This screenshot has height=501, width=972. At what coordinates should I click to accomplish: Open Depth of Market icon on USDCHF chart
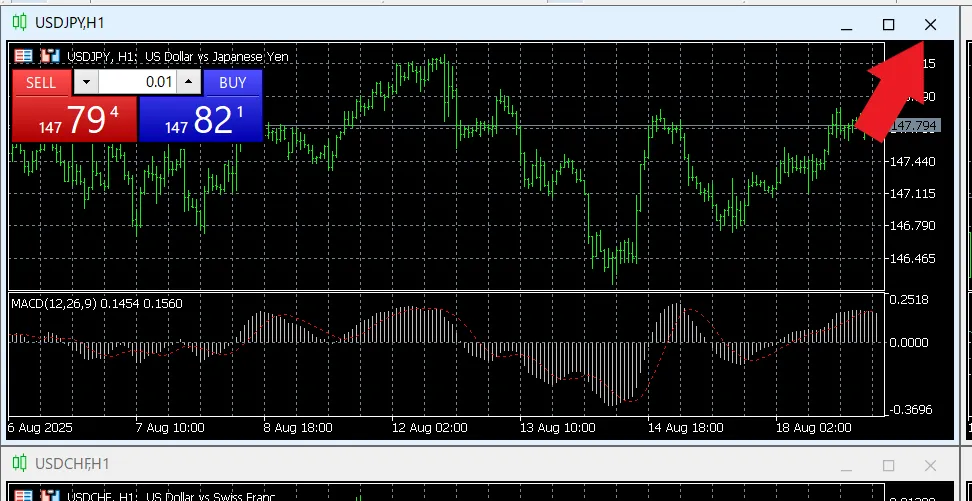pos(49,495)
